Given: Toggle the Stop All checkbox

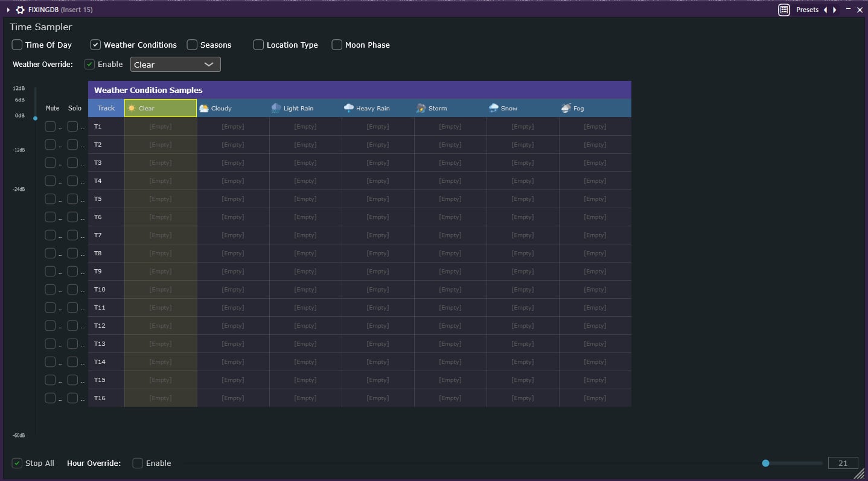Looking at the screenshot, I should [x=17, y=463].
